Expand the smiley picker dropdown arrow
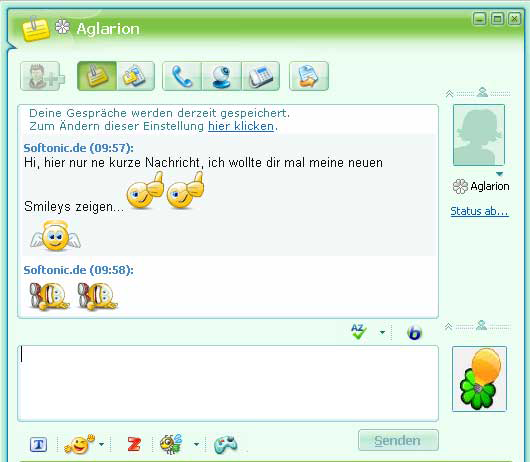This screenshot has height=462, width=530. 101,444
